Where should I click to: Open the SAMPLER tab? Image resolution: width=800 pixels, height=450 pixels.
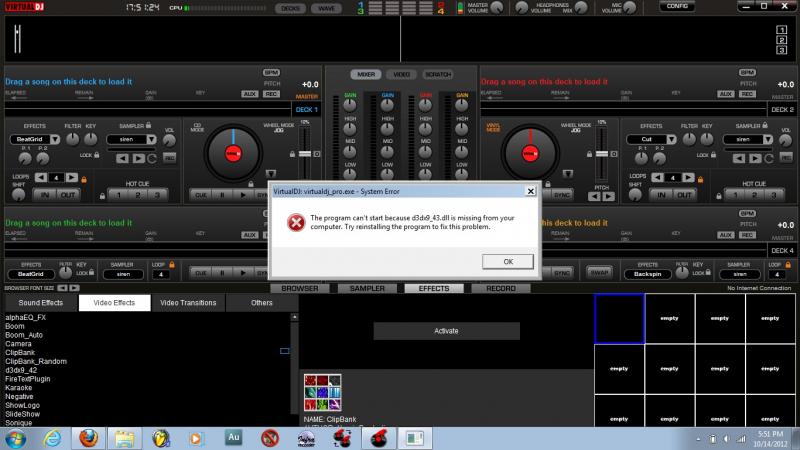pos(367,288)
